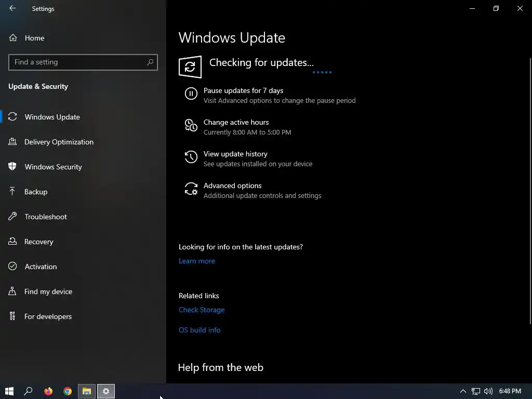Click the Checking for updates status text
The width and height of the screenshot is (532, 399).
261,62
